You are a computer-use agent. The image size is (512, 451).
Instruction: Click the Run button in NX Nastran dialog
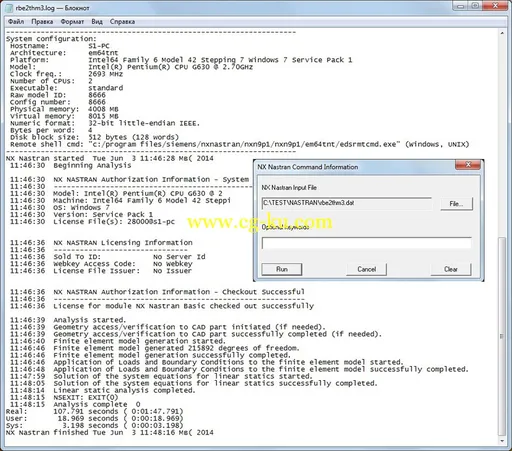pyautogui.click(x=282, y=269)
